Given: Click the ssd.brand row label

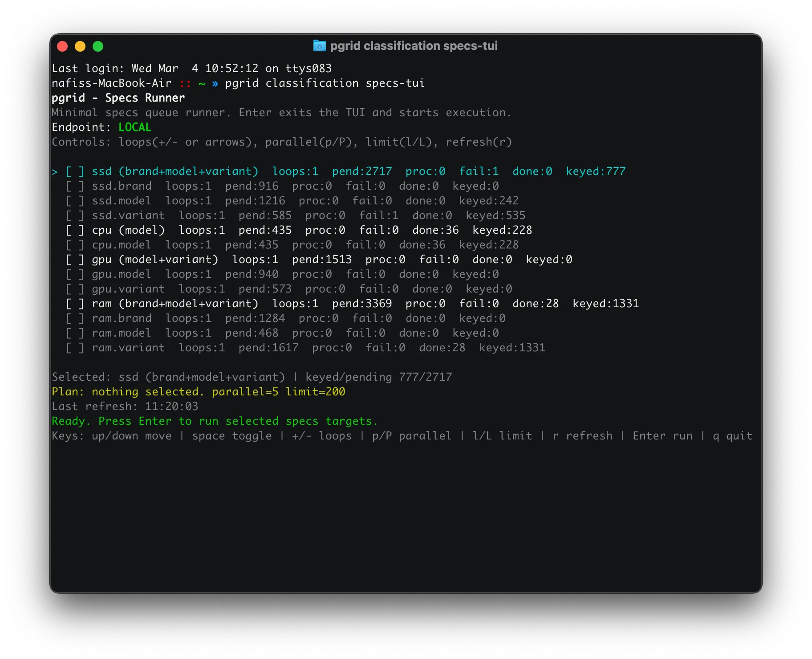Looking at the screenshot, I should click(122, 186).
